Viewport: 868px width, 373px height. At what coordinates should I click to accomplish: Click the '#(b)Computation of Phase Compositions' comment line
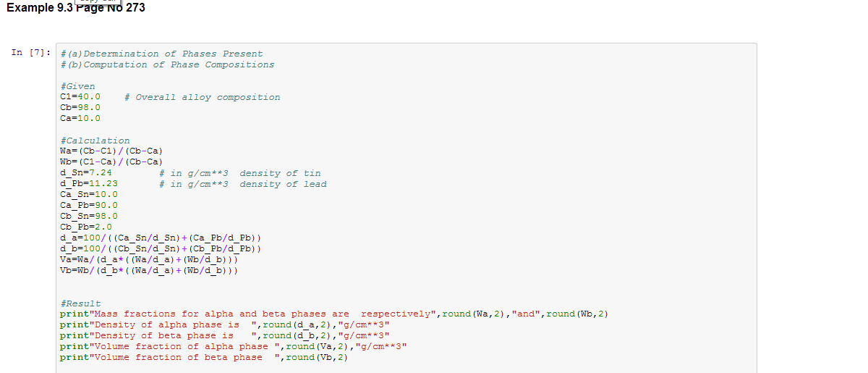pyautogui.click(x=167, y=64)
